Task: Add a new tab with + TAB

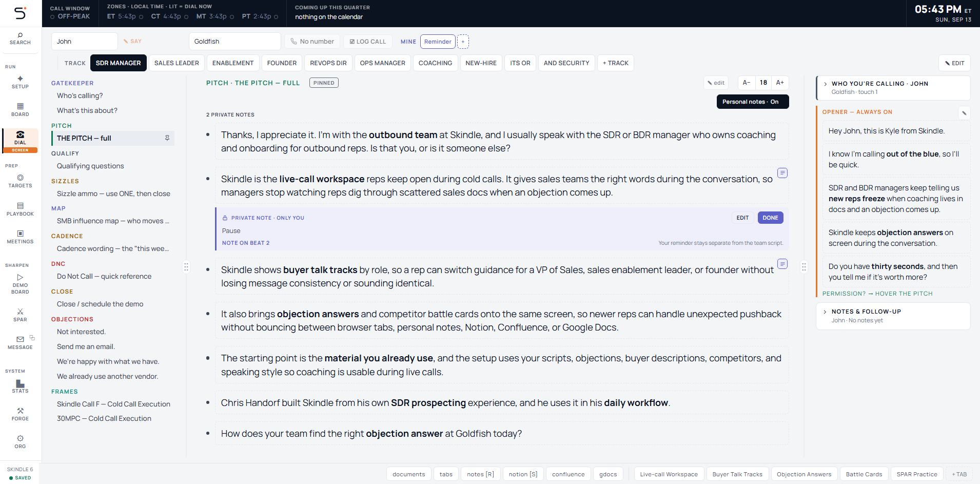Action: pyautogui.click(x=959, y=474)
